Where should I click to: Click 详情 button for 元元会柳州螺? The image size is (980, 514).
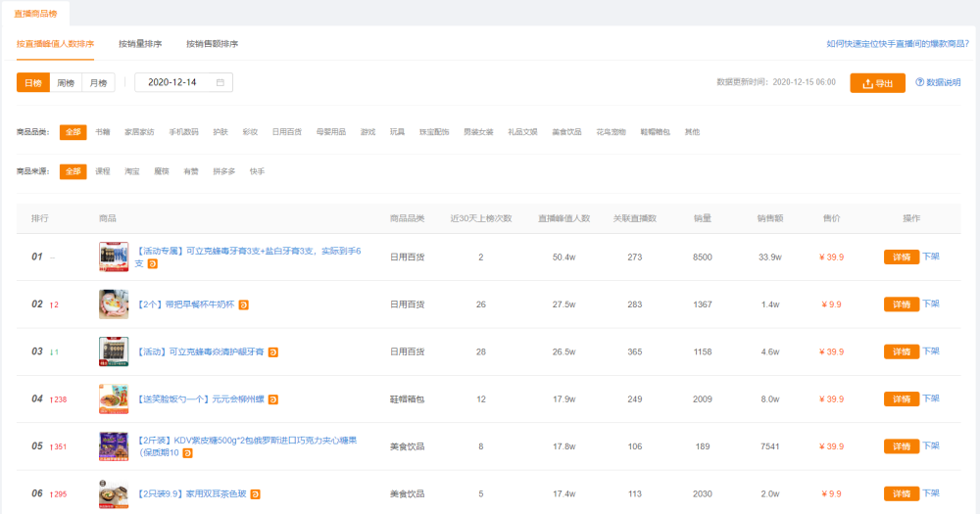pos(902,399)
